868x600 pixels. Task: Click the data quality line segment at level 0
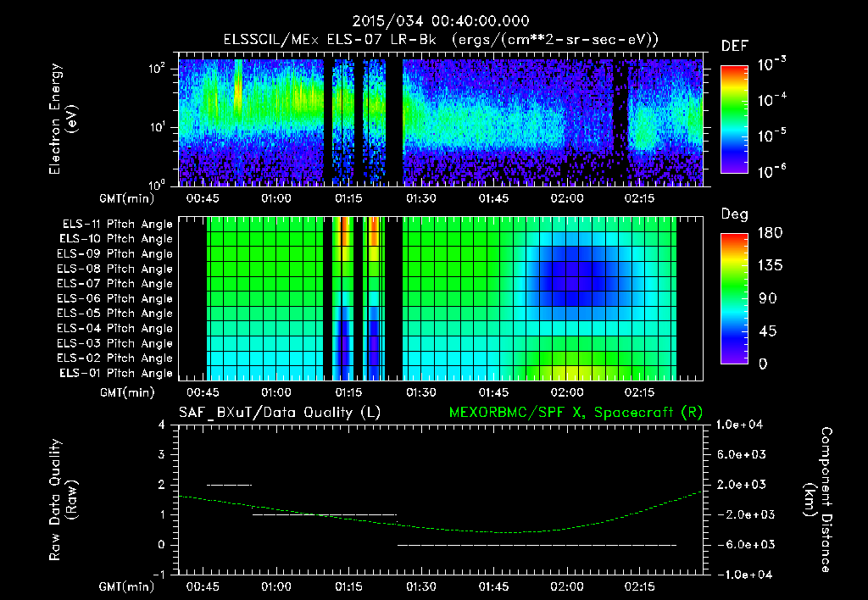point(537,545)
